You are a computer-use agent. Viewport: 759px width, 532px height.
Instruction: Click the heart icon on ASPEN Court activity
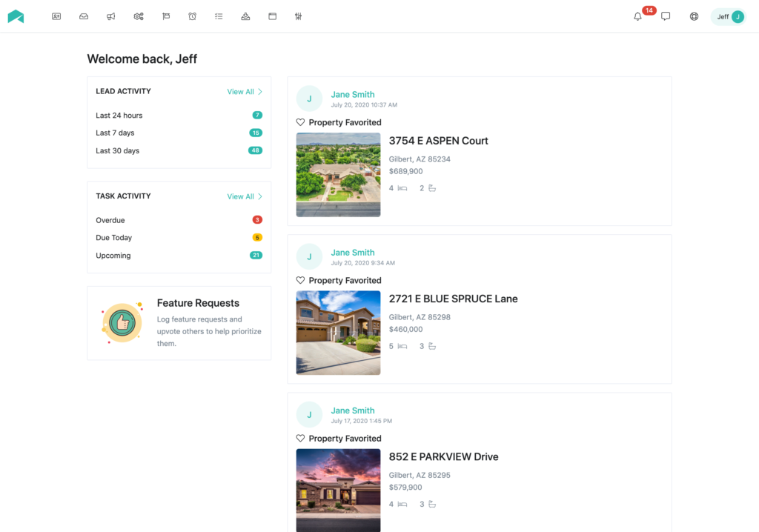[300, 122]
